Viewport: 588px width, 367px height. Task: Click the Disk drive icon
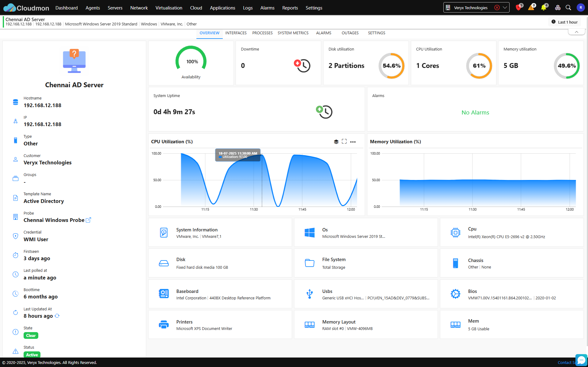coord(164,263)
